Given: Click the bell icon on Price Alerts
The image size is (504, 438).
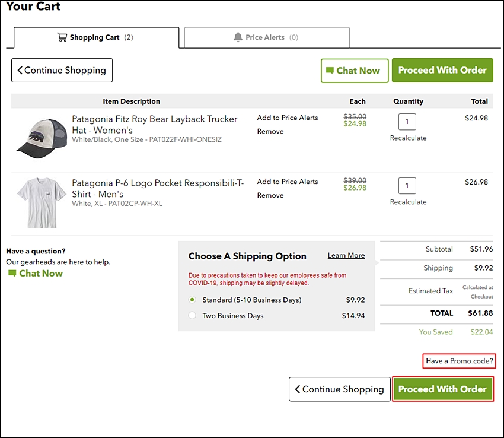Looking at the screenshot, I should tap(238, 37).
